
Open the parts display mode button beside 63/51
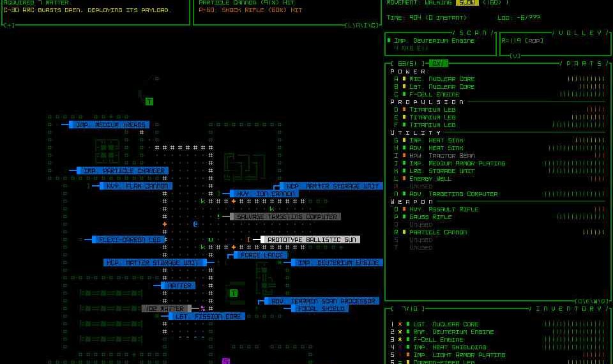(438, 63)
